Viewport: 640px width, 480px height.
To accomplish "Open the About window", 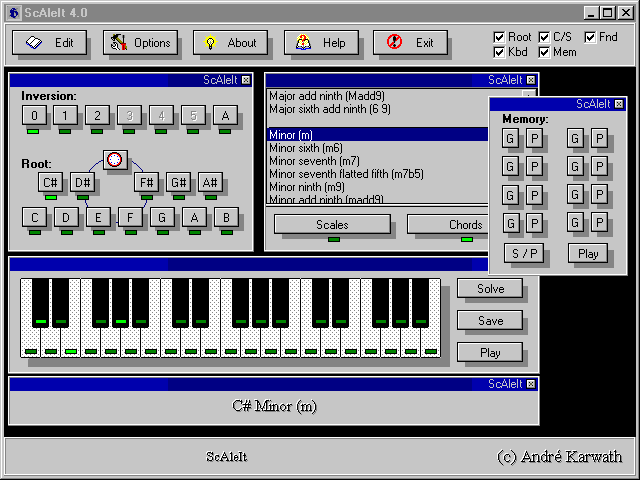I will coord(230,43).
